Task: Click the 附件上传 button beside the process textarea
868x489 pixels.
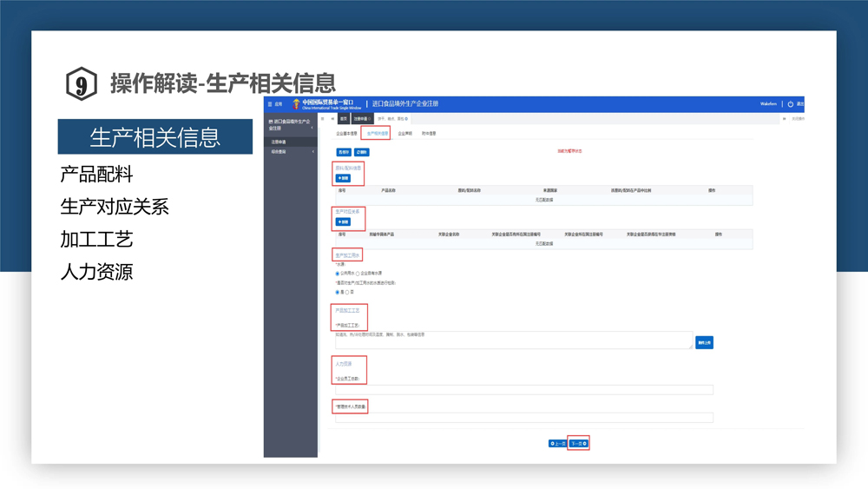Action: pyautogui.click(x=704, y=343)
